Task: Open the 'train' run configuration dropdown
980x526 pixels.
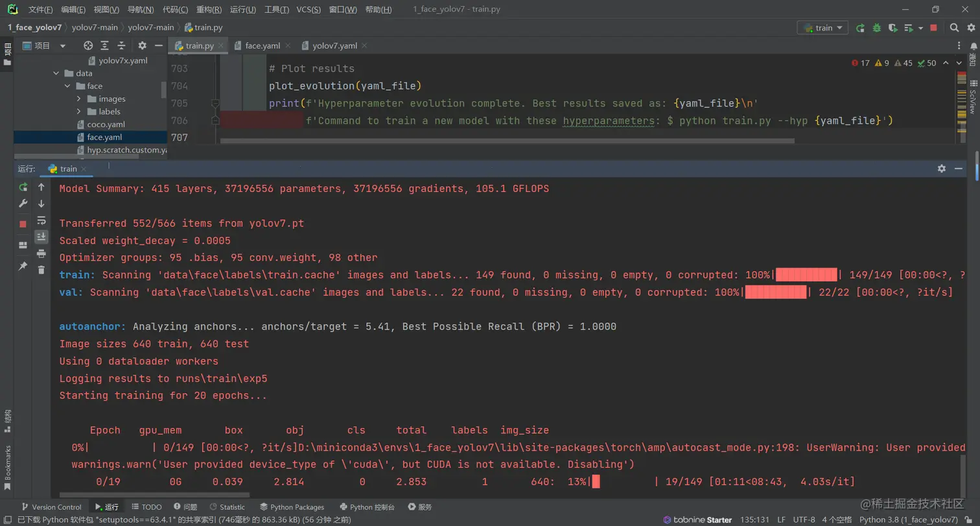Action: pyautogui.click(x=823, y=28)
